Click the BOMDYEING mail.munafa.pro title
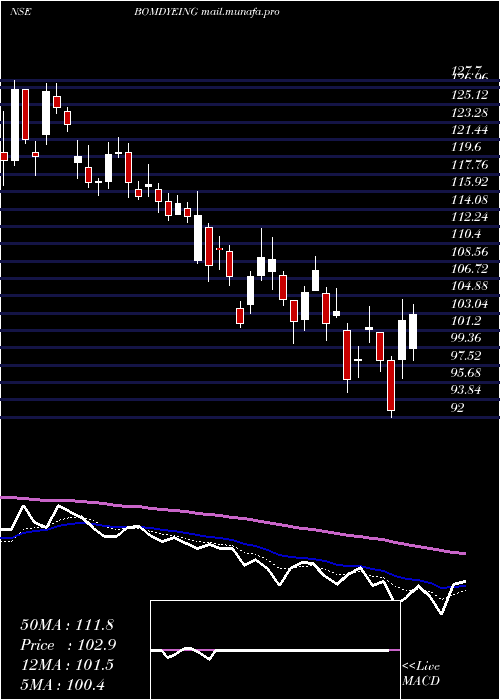Screen dimensions: 500x700 (207, 12)
